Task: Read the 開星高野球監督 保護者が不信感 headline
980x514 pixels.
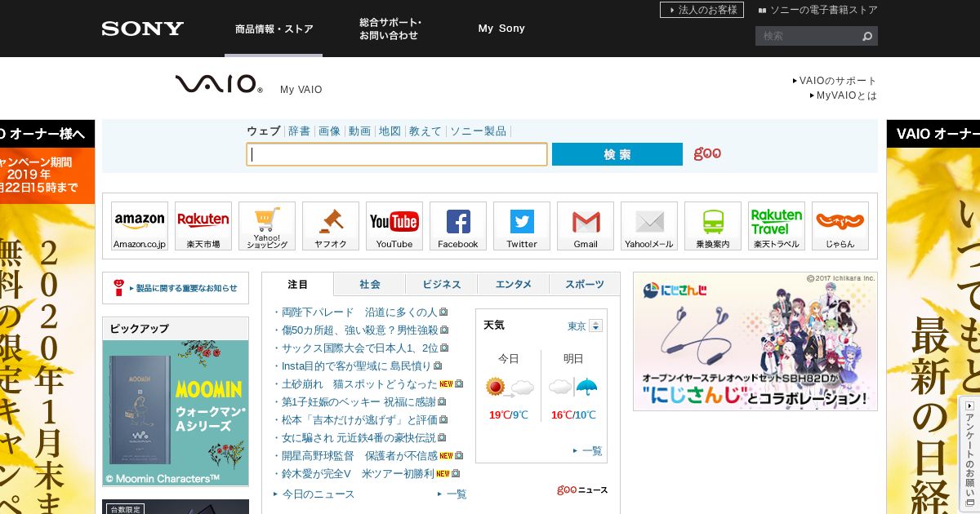Action: [x=359, y=455]
